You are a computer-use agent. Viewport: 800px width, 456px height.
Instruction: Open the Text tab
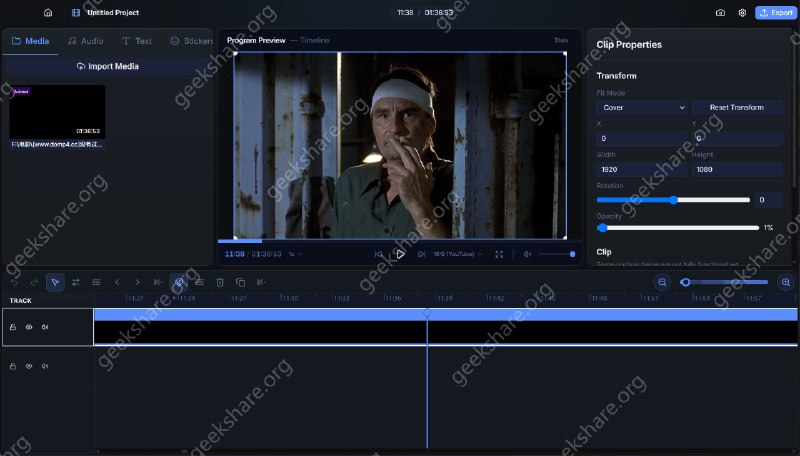(137, 41)
